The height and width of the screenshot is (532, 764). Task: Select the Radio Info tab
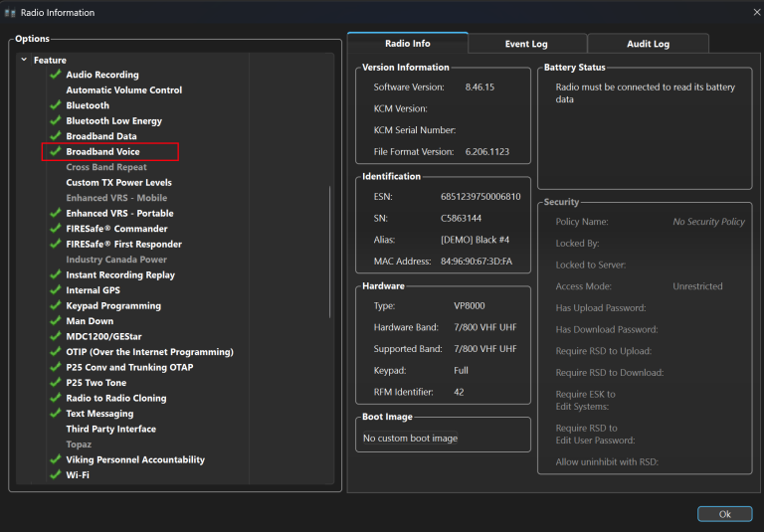click(x=407, y=44)
